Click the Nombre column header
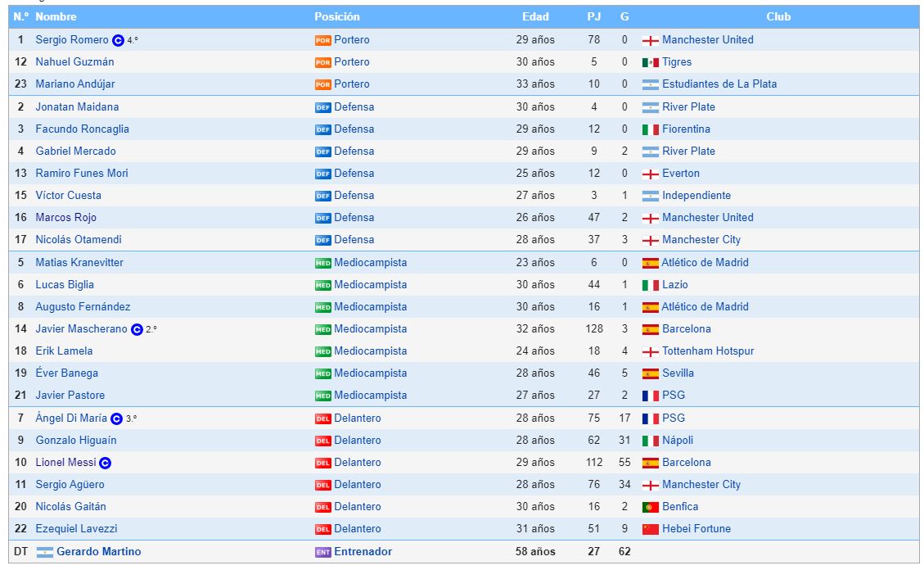The image size is (924, 570). [x=56, y=17]
